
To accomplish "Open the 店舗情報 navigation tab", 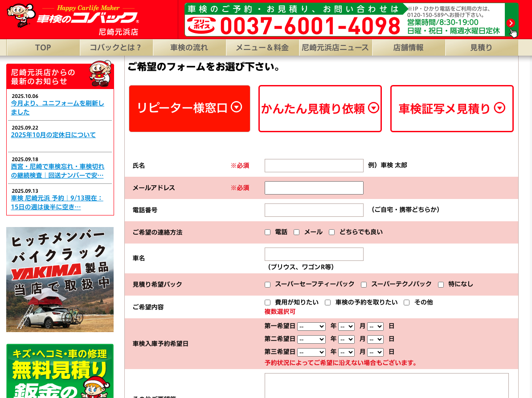I will 408,48.
